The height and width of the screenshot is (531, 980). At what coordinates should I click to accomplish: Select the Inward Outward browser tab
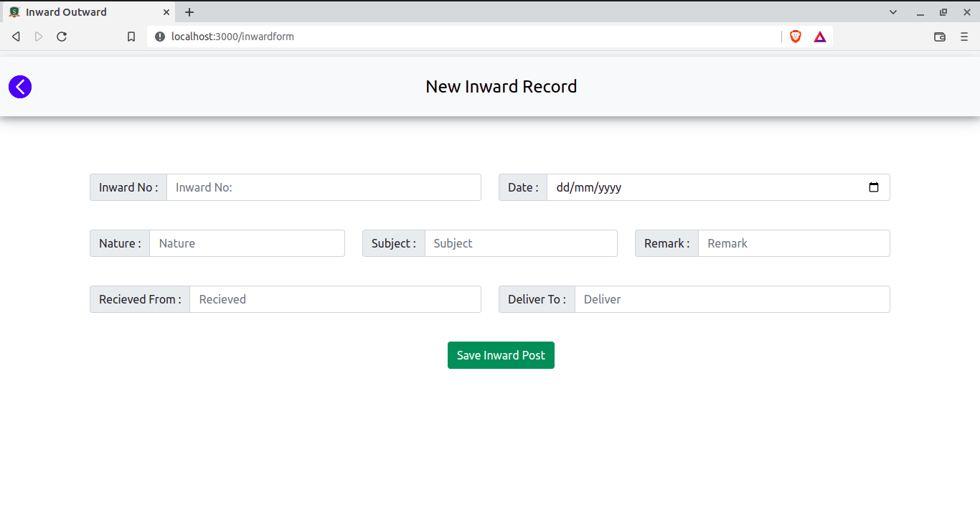point(79,11)
